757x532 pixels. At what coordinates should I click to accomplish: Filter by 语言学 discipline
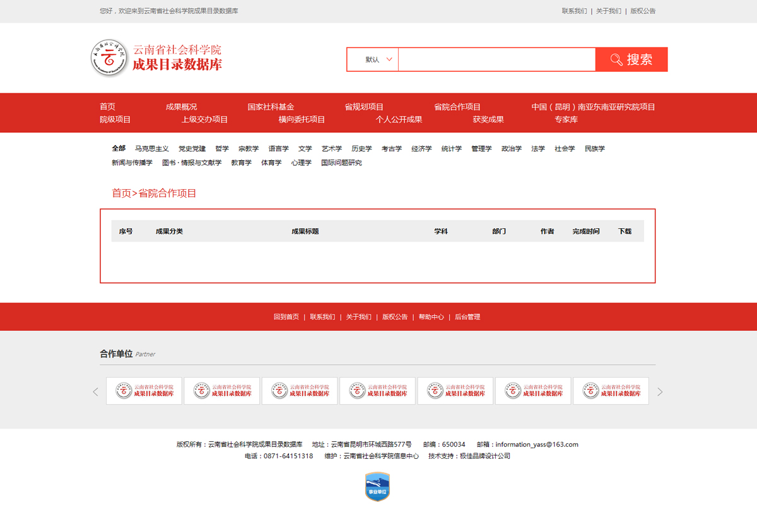pyautogui.click(x=278, y=149)
